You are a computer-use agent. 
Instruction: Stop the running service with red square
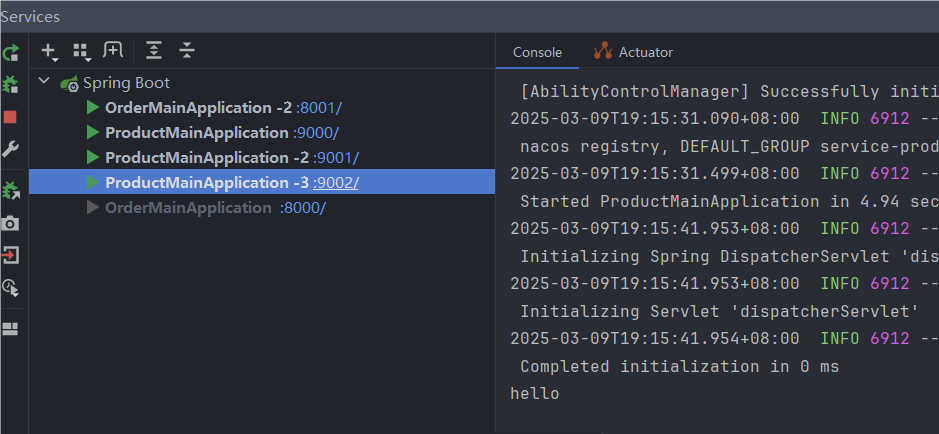coord(10,117)
